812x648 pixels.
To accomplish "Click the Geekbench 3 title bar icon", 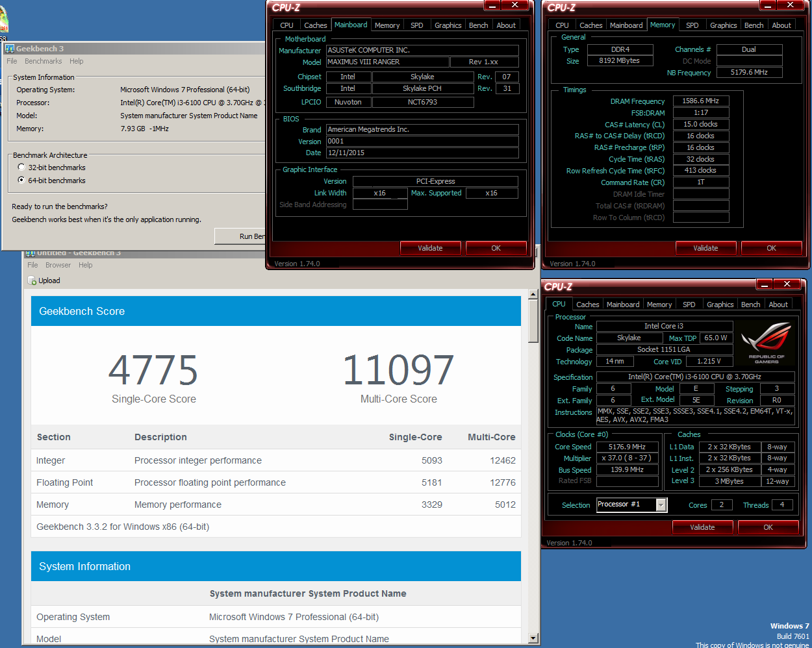I will [x=10, y=49].
